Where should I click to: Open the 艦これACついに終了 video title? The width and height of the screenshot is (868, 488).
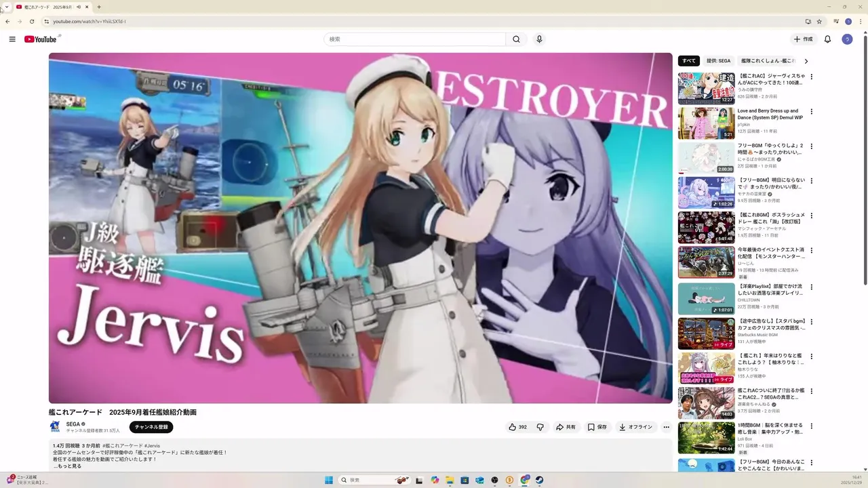771,394
